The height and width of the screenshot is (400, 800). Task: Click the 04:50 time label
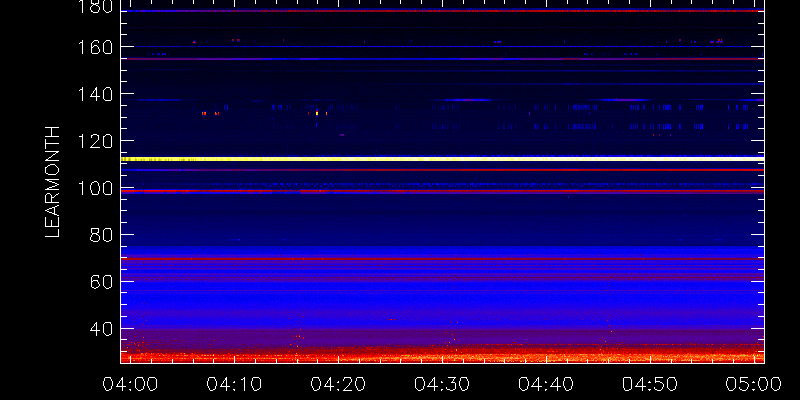(x=650, y=384)
